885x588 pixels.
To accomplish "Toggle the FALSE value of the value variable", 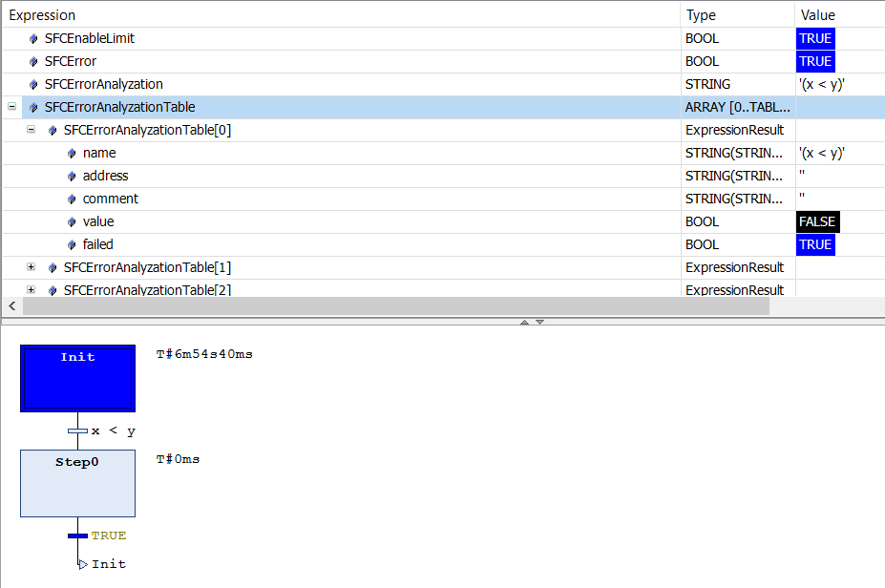I will (817, 221).
